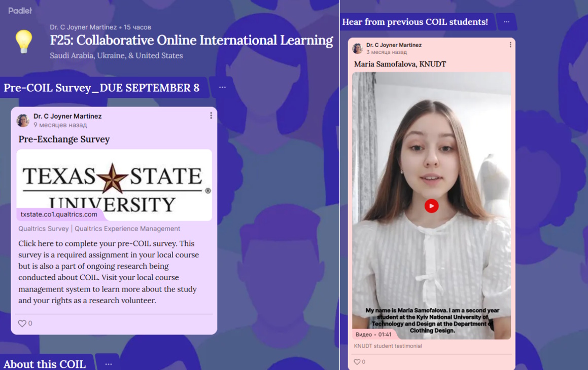Open Pre-COIL Survey section options

222,87
